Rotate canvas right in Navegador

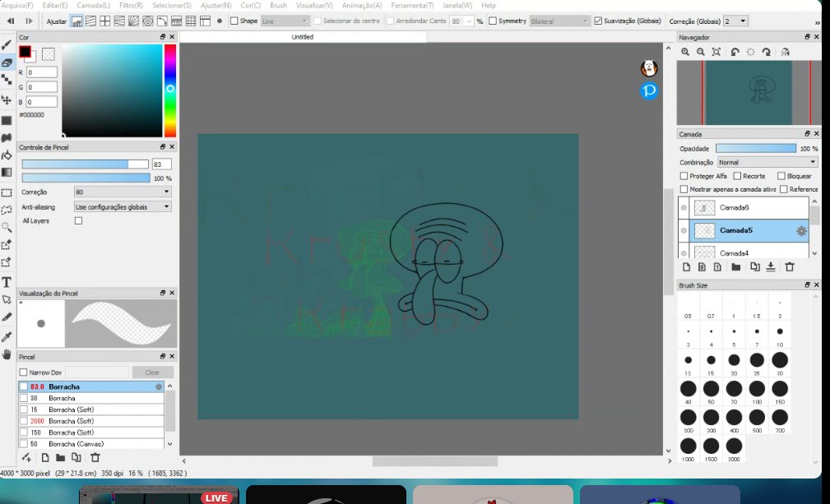[x=766, y=52]
